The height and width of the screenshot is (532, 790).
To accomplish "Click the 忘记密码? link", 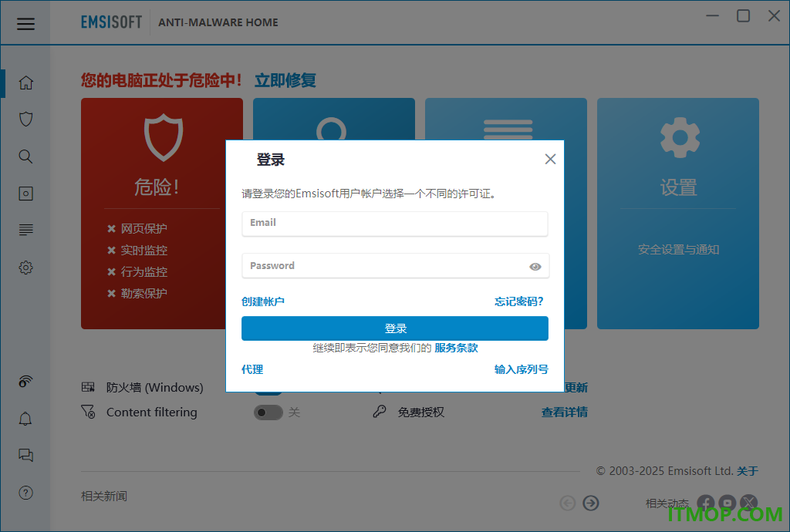I will pos(519,301).
